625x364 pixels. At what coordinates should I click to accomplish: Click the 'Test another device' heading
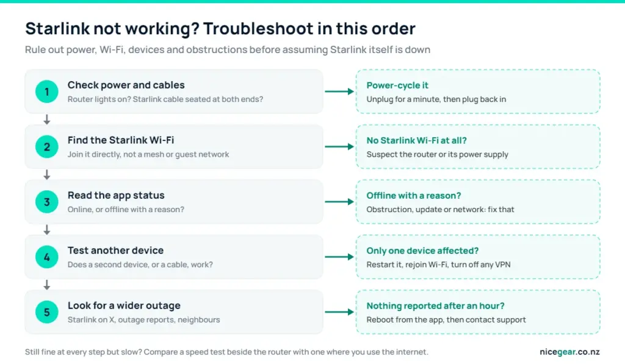click(x=115, y=251)
